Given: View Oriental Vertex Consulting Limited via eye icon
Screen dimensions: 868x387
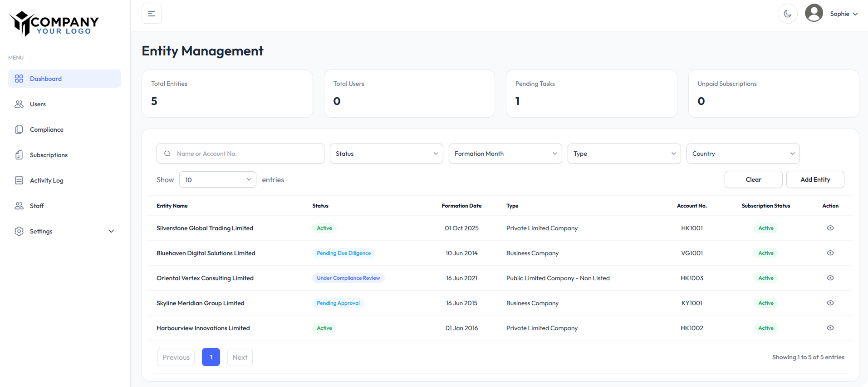Looking at the screenshot, I should (x=830, y=278).
